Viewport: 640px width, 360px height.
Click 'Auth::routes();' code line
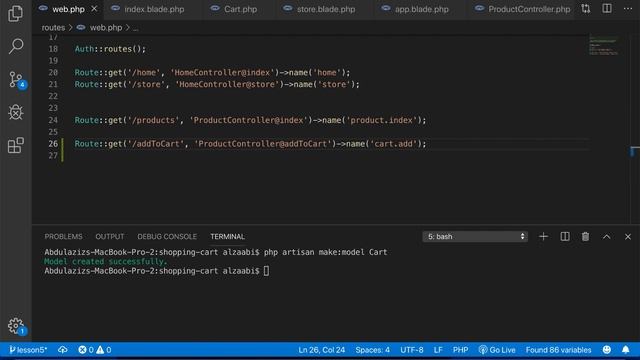coord(110,49)
